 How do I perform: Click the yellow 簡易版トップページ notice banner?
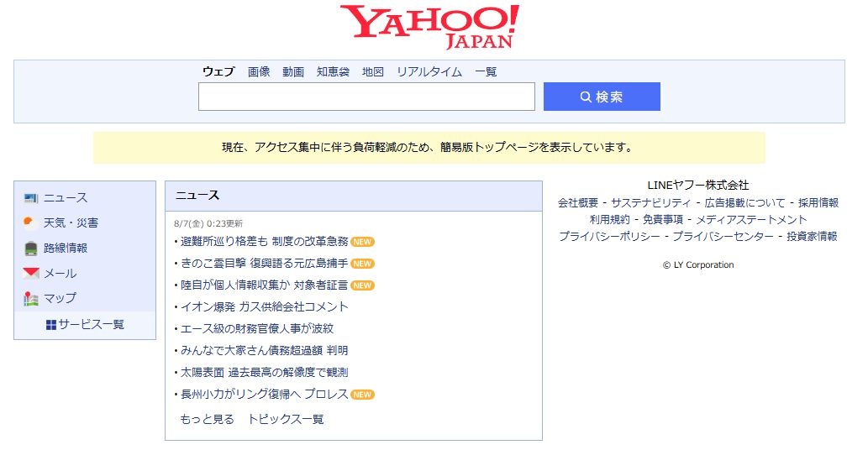(x=429, y=148)
